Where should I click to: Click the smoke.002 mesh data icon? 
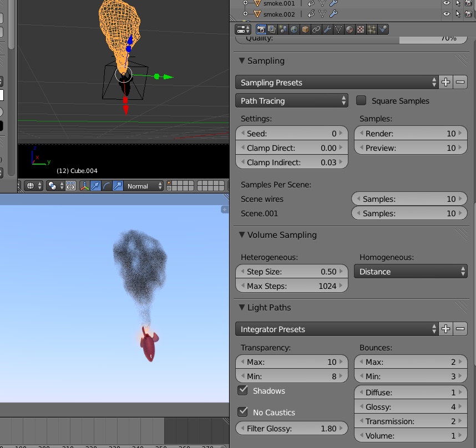click(322, 14)
